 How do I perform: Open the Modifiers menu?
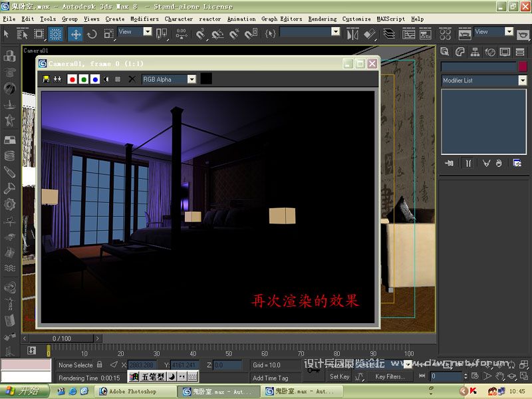pyautogui.click(x=144, y=19)
